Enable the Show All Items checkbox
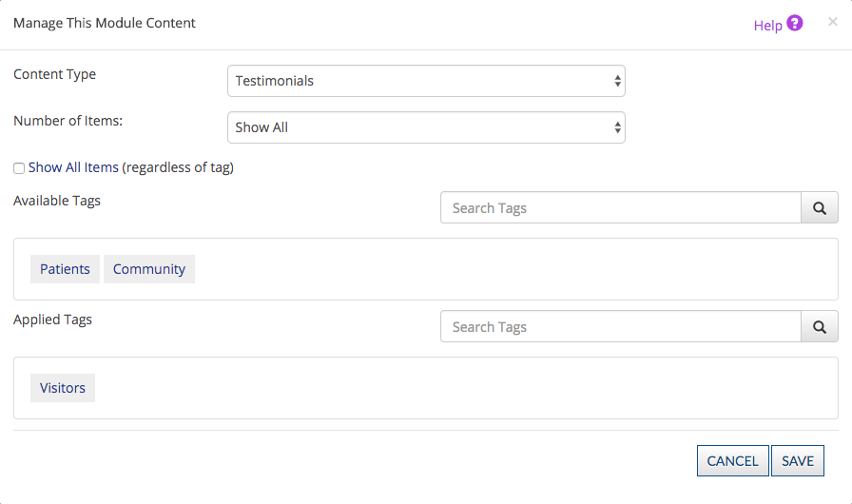 click(x=19, y=168)
